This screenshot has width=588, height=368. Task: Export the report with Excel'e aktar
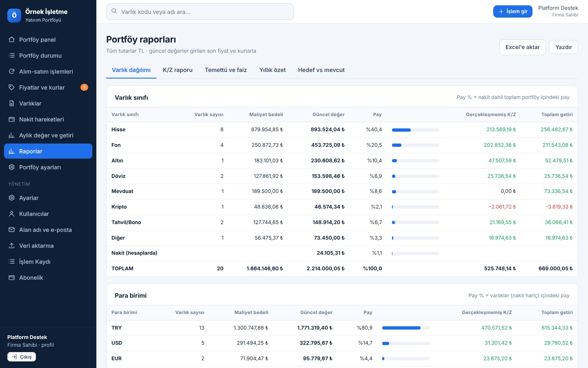click(523, 47)
